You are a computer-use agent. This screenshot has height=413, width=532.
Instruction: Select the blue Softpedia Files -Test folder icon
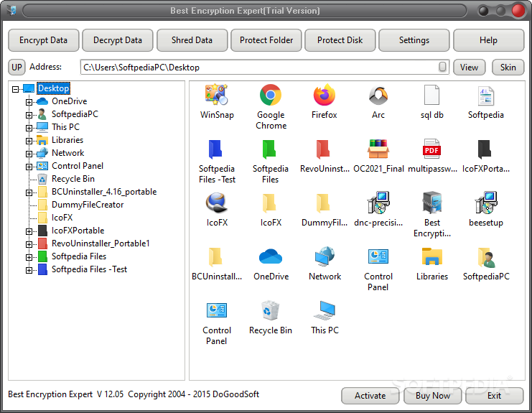pos(216,149)
